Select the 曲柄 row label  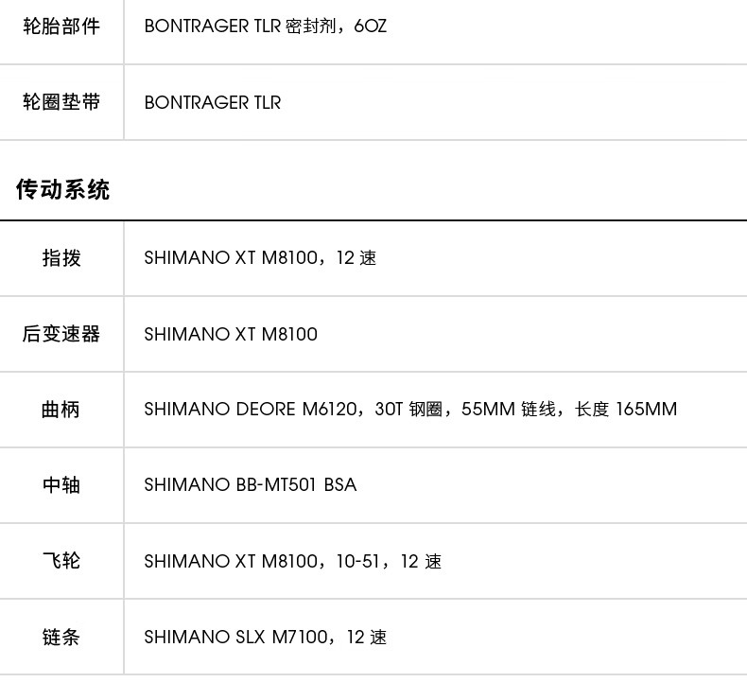tap(61, 410)
